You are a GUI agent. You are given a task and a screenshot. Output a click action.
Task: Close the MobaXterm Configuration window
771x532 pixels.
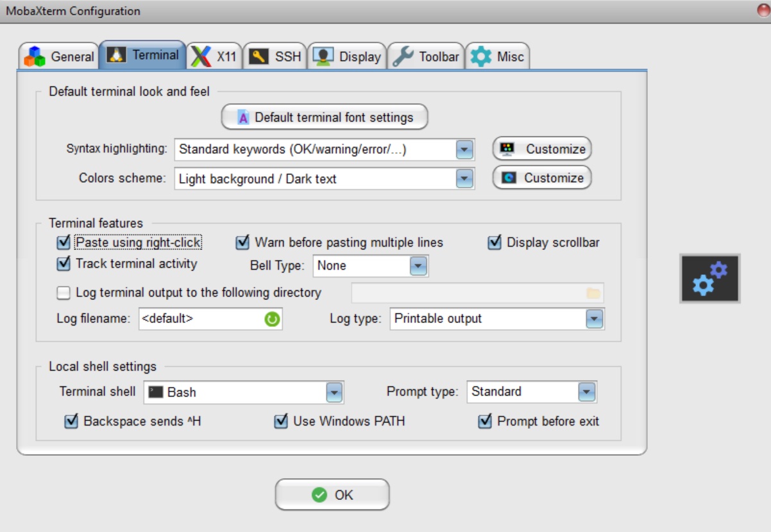pyautogui.click(x=762, y=10)
